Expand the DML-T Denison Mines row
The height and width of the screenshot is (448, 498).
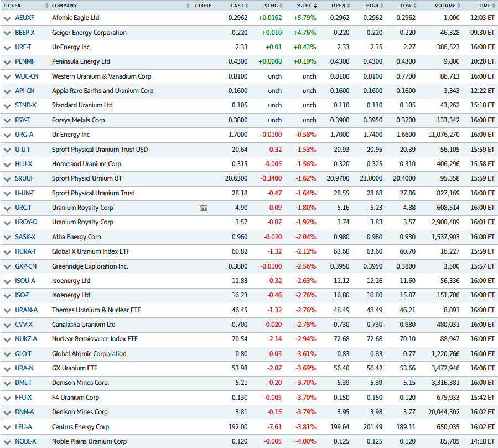point(7,383)
